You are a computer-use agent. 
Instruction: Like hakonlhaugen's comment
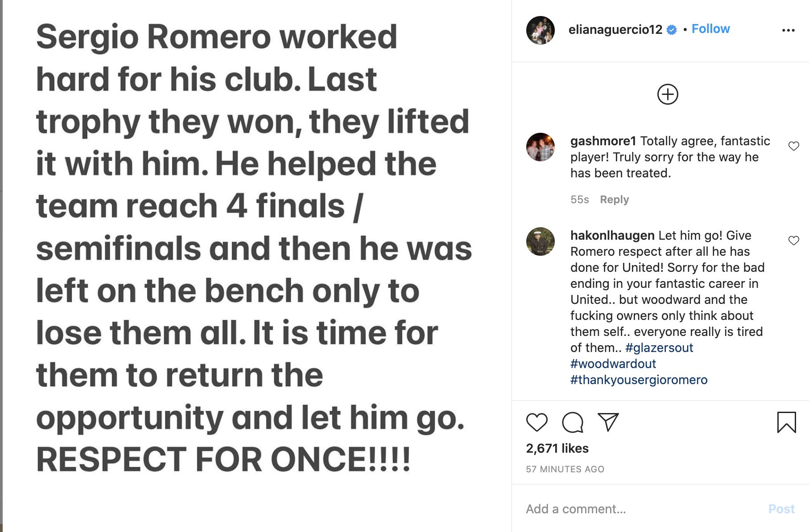(x=793, y=241)
